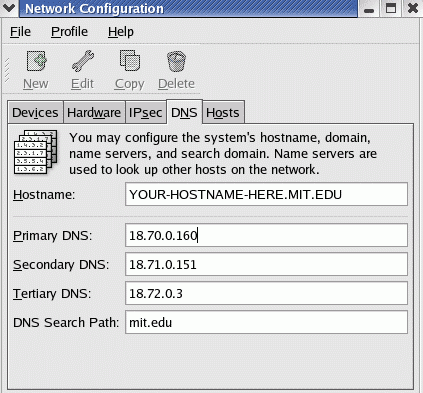Close the Network Configuration window
Viewport: 423px width, 393px height.
click(413, 8)
